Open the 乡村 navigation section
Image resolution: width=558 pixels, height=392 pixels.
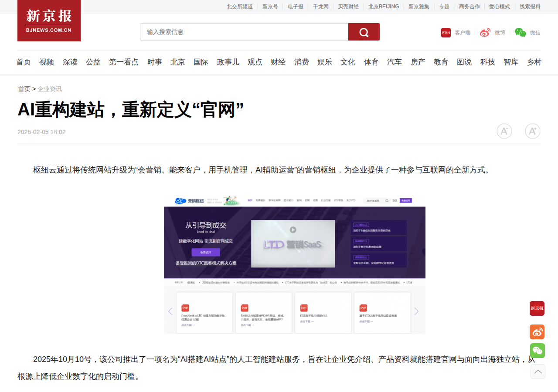(x=534, y=62)
